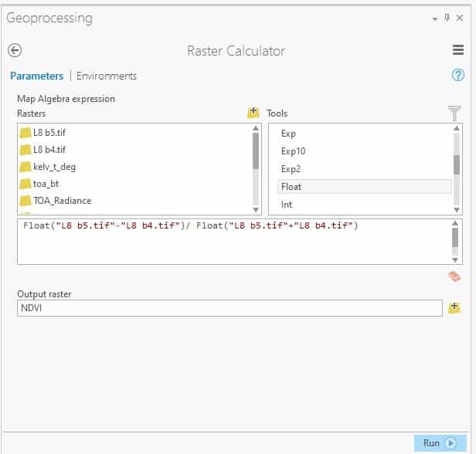
Task: Click the Output raster NDVI field
Action: coord(229,308)
